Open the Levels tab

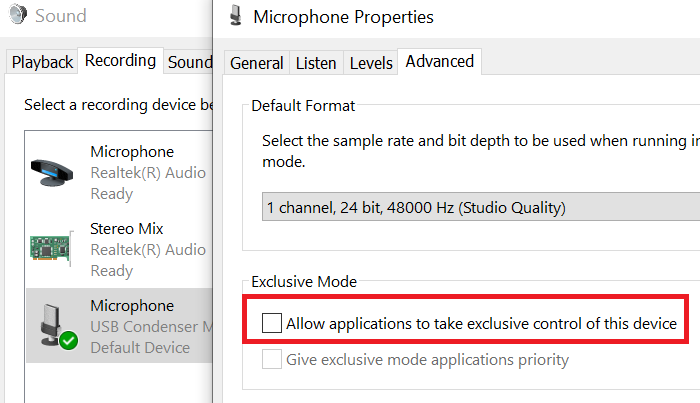click(371, 63)
